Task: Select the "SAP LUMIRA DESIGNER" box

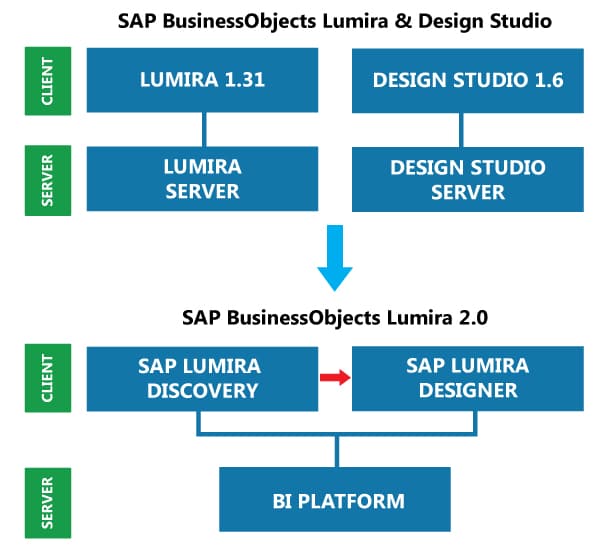Action: 468,378
